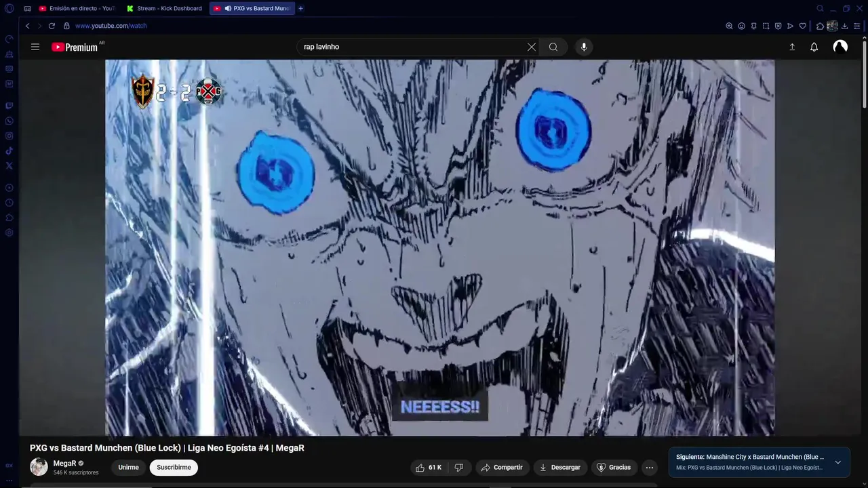Open WhatsApp in the Opera sidebar
The image size is (868, 488).
click(9, 121)
